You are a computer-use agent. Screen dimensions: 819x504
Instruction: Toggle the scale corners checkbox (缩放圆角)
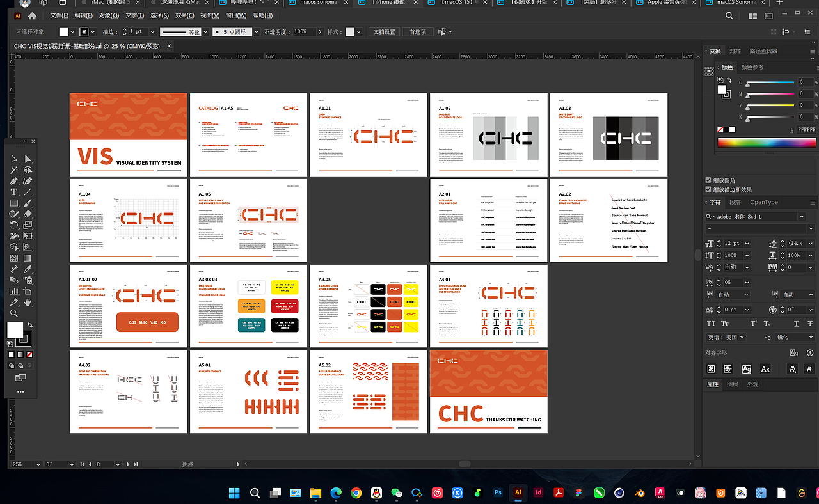tap(708, 180)
